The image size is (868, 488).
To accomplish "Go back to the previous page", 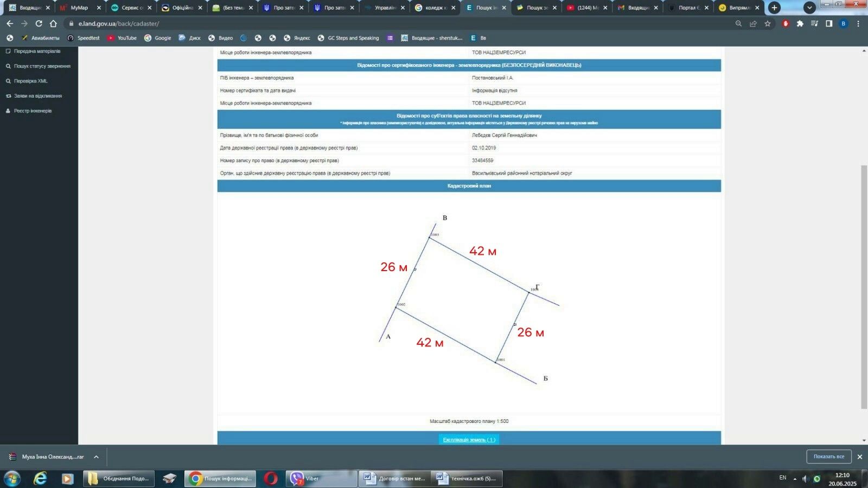I will pos(10,24).
